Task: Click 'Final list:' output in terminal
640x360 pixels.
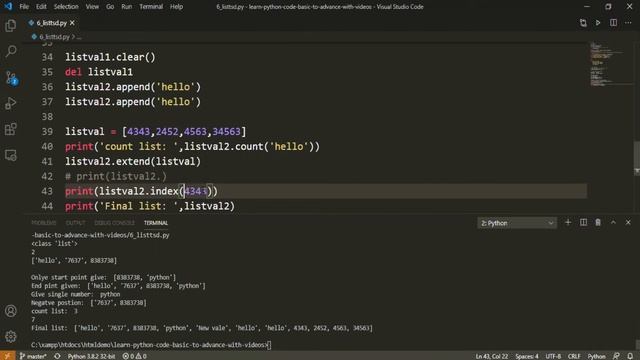Action: click(x=202, y=328)
